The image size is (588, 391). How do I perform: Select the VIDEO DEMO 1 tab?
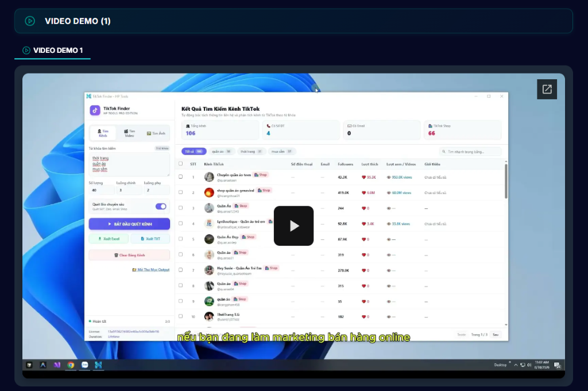52,50
